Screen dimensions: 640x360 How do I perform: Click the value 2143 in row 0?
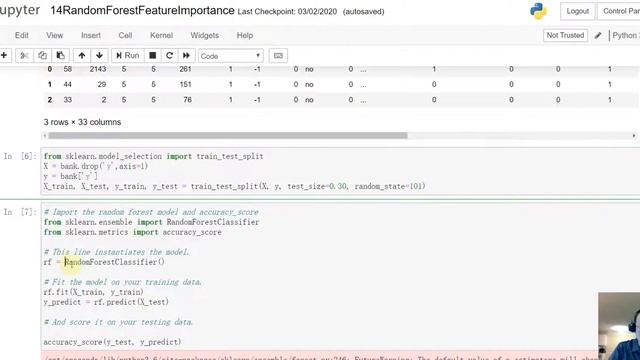coord(98,69)
